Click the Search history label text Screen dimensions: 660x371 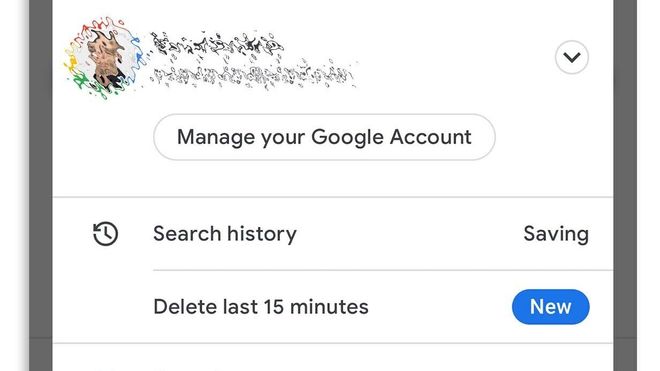pyautogui.click(x=225, y=234)
